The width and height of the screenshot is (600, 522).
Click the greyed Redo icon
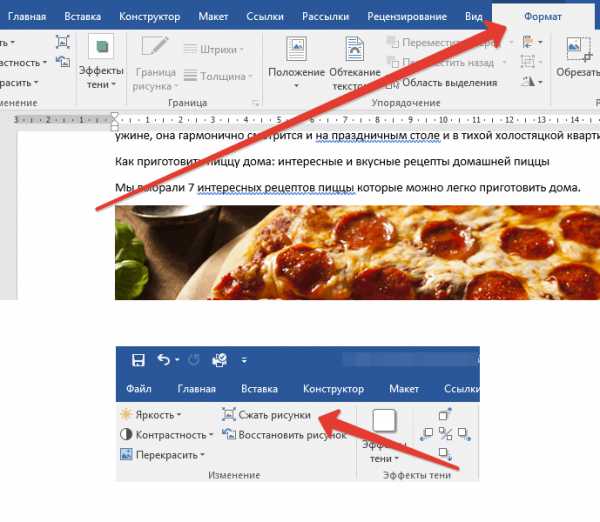pos(194,360)
